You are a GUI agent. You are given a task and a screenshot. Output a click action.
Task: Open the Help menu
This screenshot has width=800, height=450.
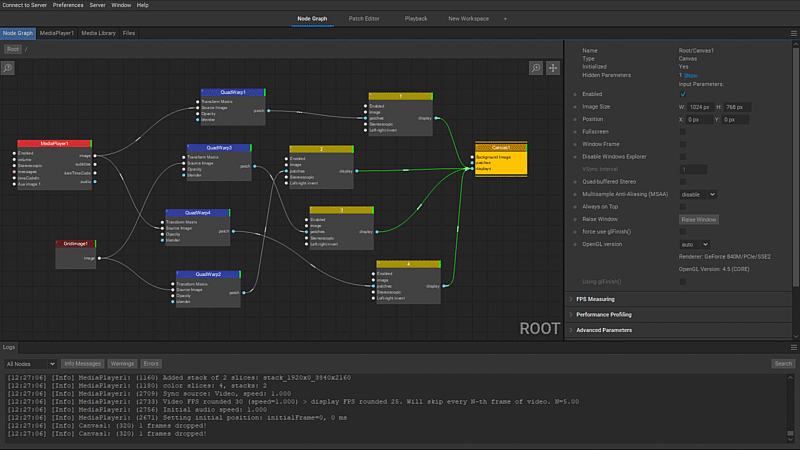[x=143, y=5]
